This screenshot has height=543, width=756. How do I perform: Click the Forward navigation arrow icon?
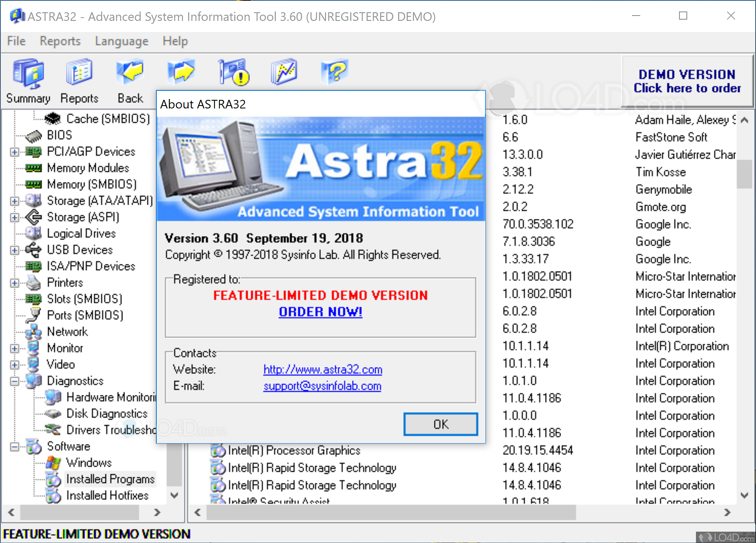click(x=181, y=73)
